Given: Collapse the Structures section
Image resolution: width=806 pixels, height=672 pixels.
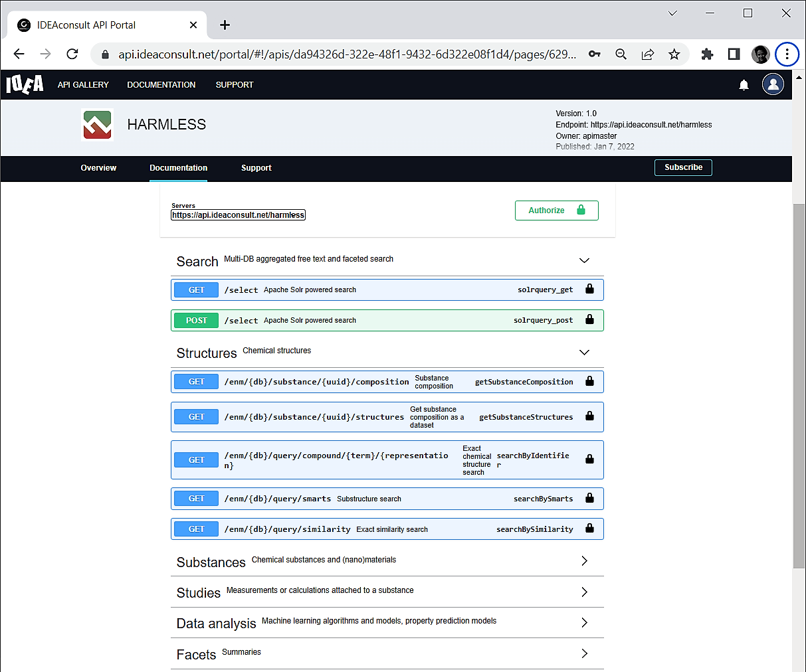Looking at the screenshot, I should click(x=584, y=353).
